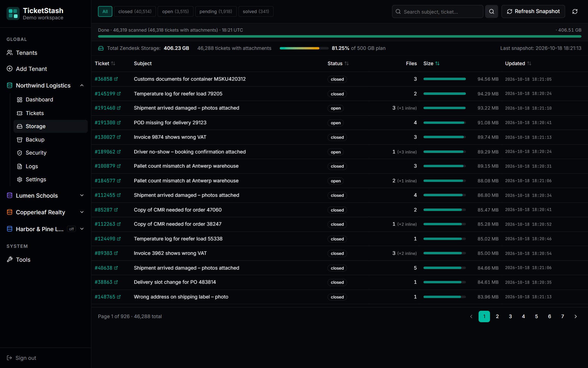The width and height of the screenshot is (588, 368).
Task: Sort by Updated column arrows
Action: coord(529,64)
